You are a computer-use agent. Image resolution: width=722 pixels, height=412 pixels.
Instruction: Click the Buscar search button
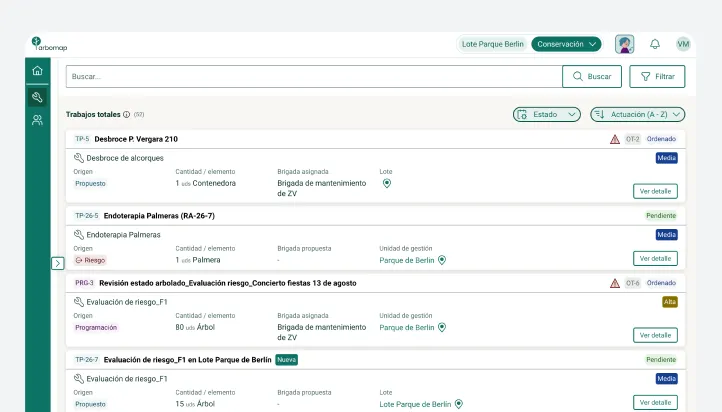click(x=592, y=76)
